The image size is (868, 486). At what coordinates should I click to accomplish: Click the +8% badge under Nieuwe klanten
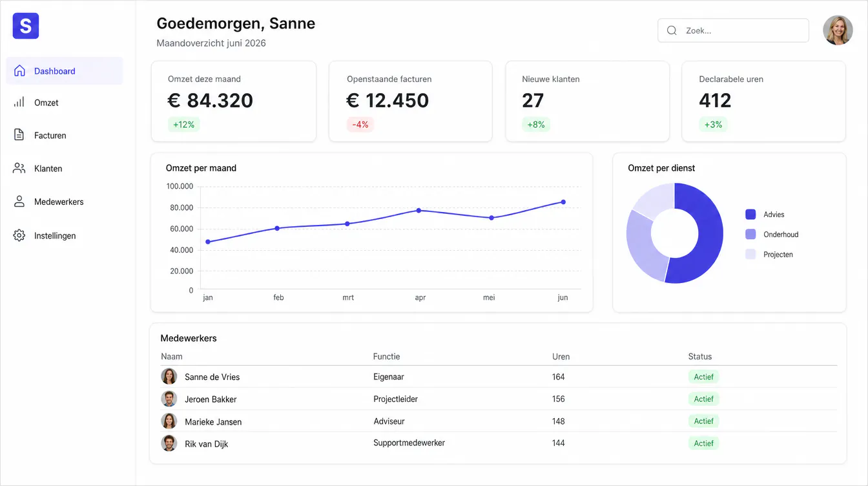[x=536, y=125]
